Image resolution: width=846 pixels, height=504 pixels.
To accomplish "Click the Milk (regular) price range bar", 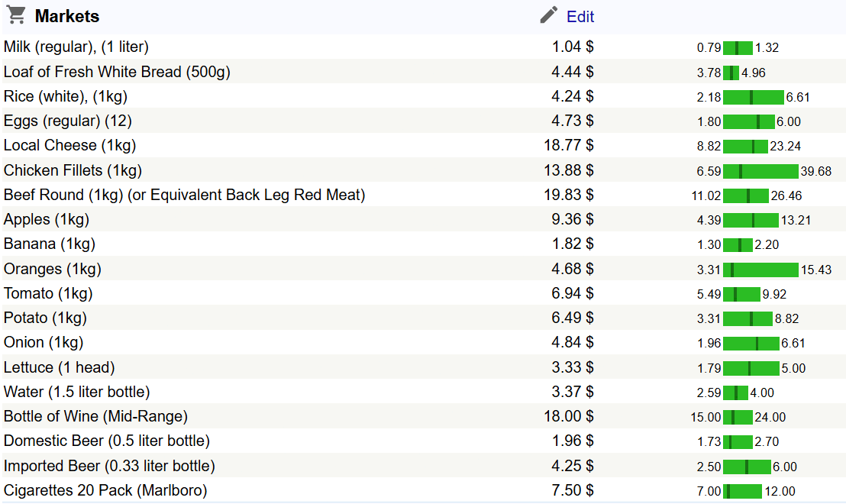I will coord(738,48).
